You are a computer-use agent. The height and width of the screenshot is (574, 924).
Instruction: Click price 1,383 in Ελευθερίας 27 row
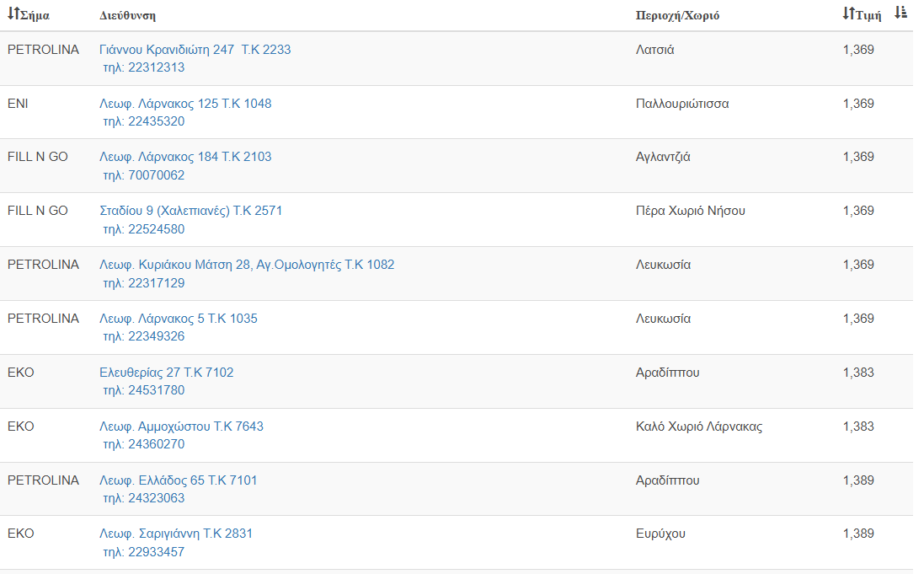coord(858,373)
